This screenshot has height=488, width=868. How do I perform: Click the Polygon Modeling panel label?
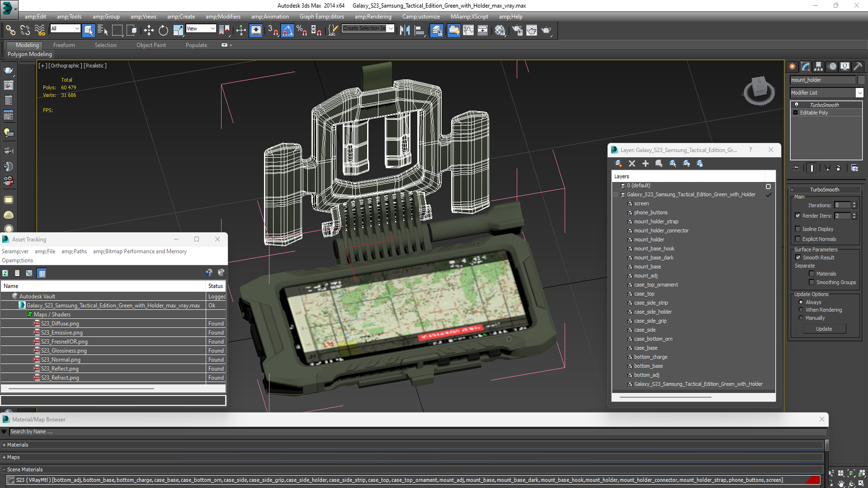30,54
